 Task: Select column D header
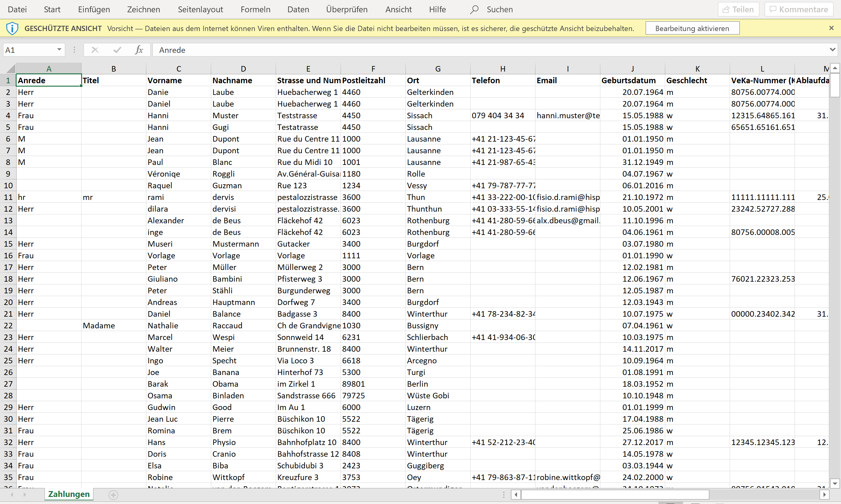(243, 68)
